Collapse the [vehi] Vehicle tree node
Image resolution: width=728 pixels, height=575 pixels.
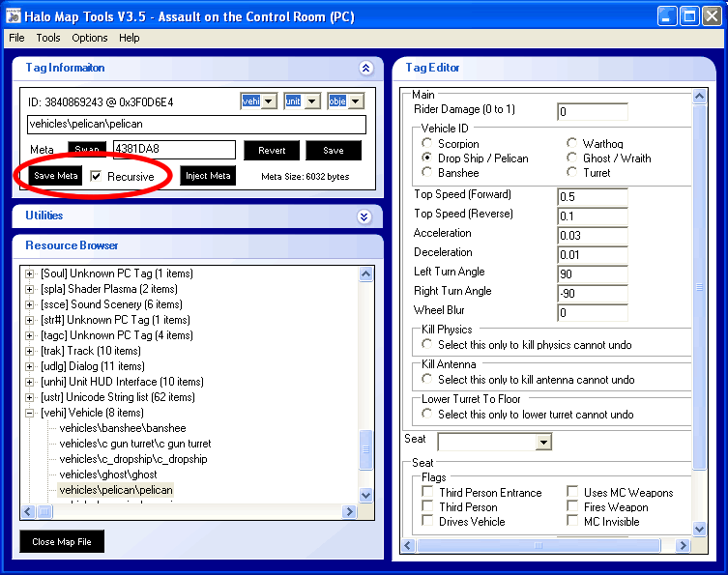coord(29,413)
